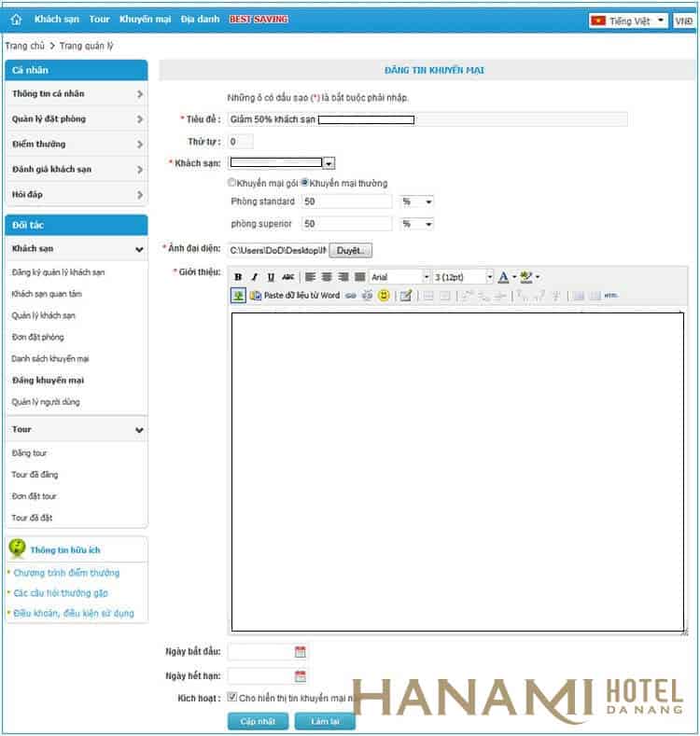This screenshot has height=736, width=700.
Task: Insert a smiley emoticon
Action: click(x=384, y=296)
